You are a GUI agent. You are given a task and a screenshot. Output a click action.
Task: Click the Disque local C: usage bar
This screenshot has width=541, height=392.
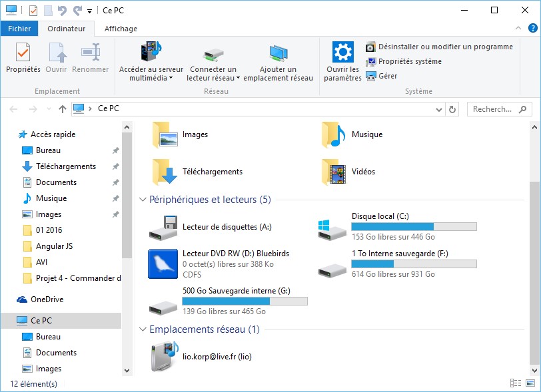[x=414, y=226]
